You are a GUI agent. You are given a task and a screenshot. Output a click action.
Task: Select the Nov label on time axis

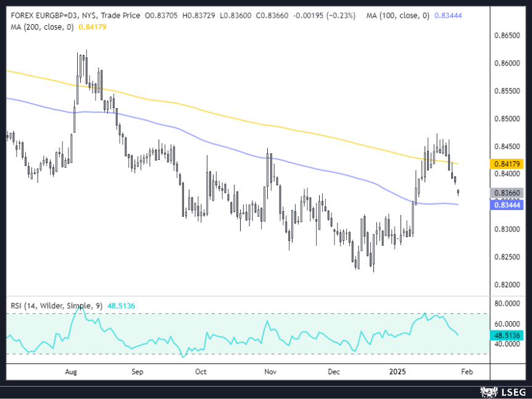(270, 372)
